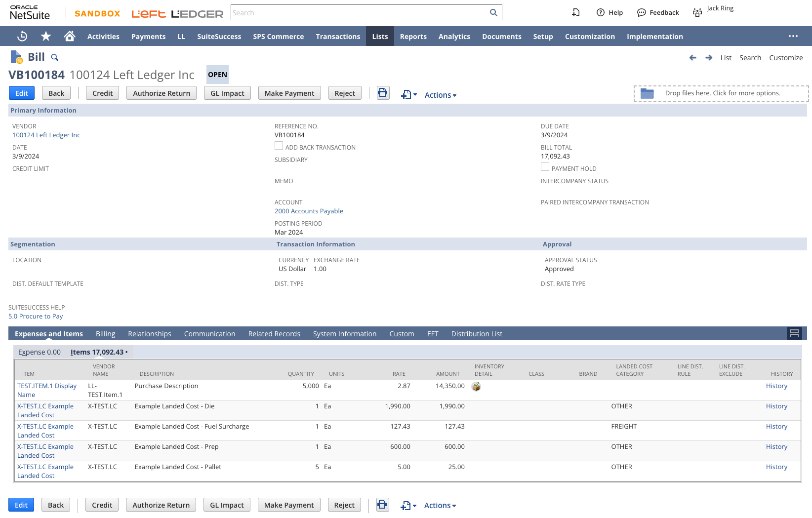The image size is (812, 518).
Task: Click the bottom Print icon button
Action: (x=382, y=505)
